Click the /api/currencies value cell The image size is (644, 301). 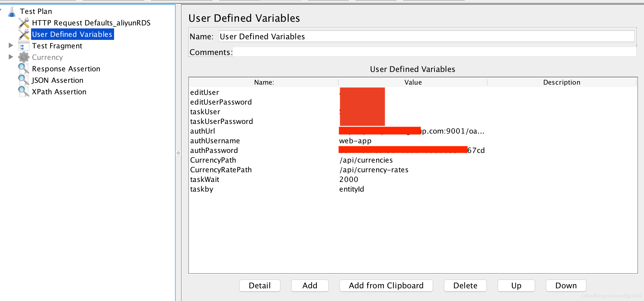point(413,160)
